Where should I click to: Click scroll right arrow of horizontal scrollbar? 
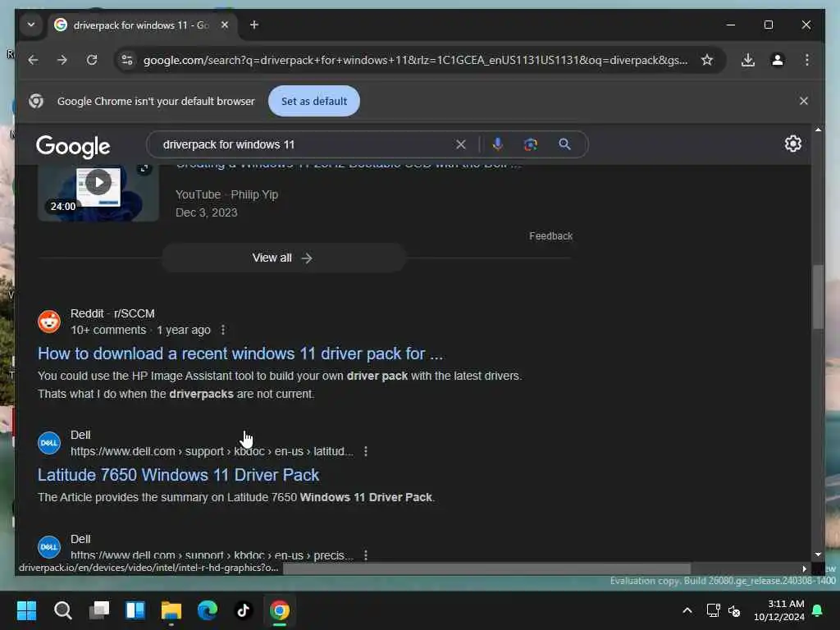coord(804,569)
